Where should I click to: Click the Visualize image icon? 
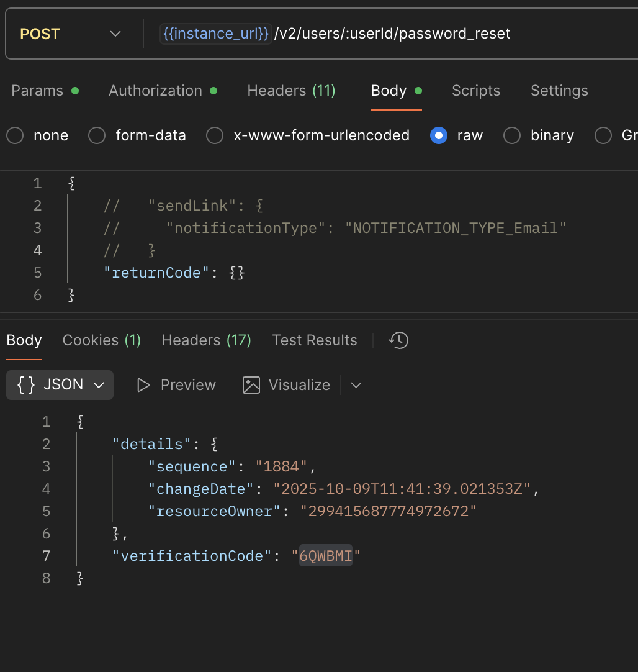point(251,385)
